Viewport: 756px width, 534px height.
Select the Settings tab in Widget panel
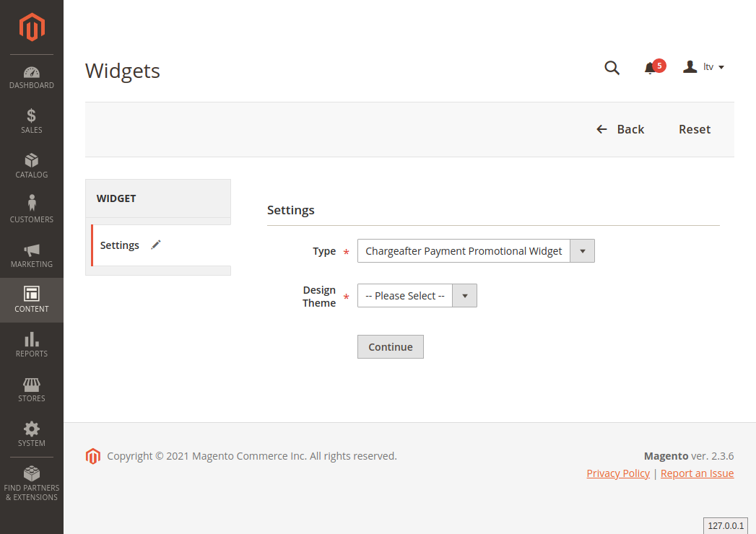(120, 245)
